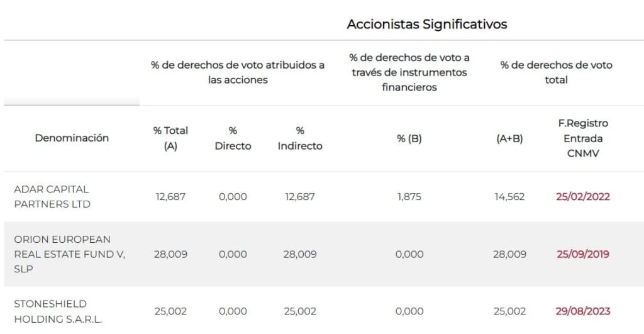Click the 28,009 % Indirecto value for Orion
This screenshot has width=644, height=334.
click(300, 254)
